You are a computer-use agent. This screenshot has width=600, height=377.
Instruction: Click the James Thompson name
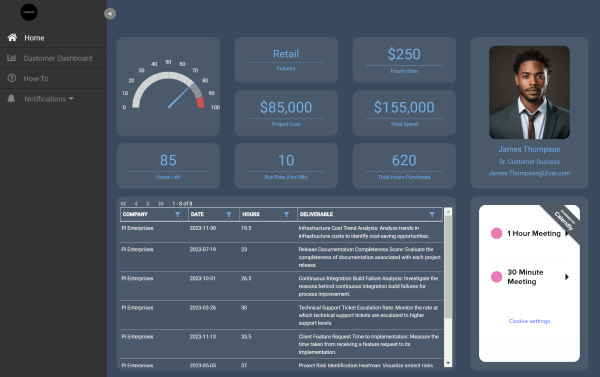[529, 149]
